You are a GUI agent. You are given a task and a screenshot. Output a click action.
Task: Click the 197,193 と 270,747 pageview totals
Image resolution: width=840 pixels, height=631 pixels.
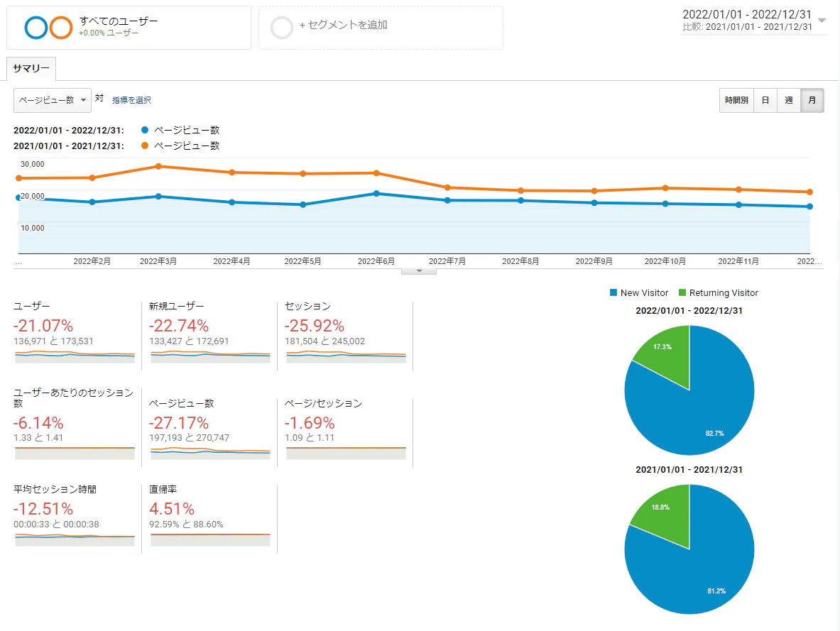coord(189,438)
